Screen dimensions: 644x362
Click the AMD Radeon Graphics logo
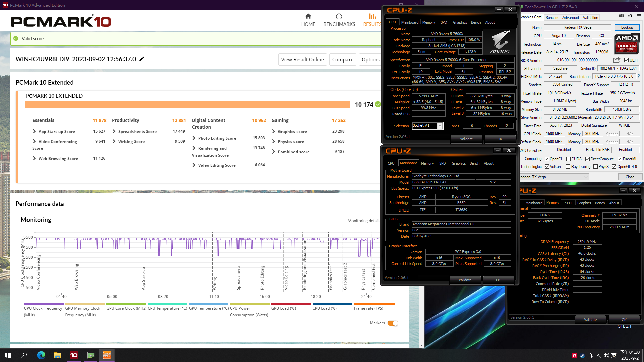[627, 44]
